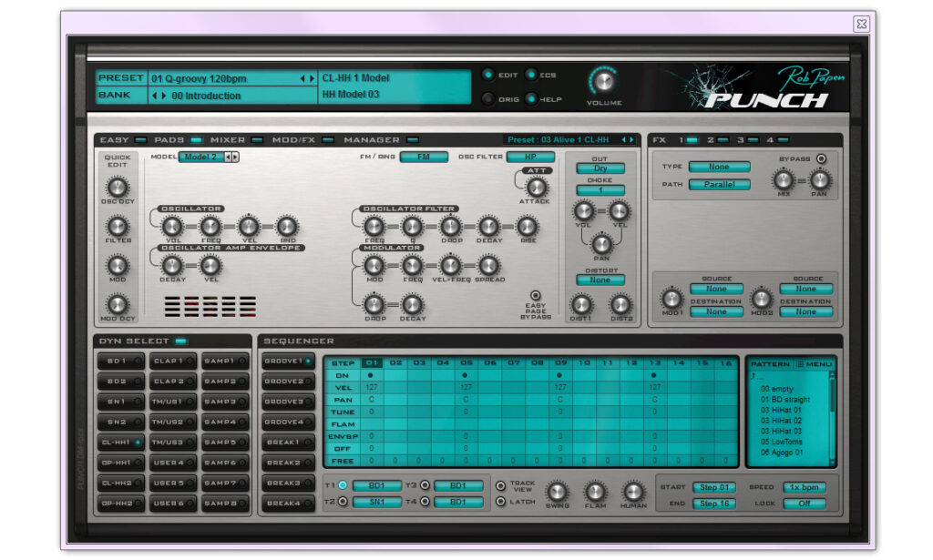Viewport: 933px width, 560px height.
Task: Select the SAMP 5 pad
Action: click(224, 443)
